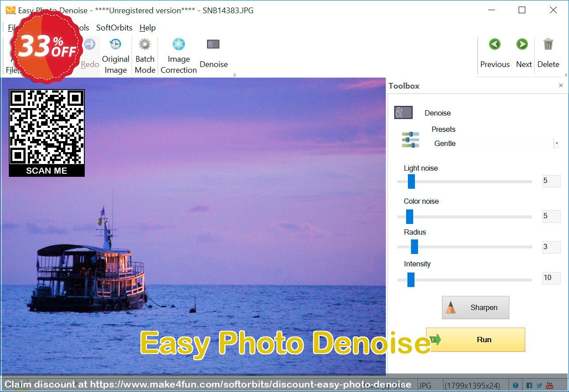Click the Facebook icon in status bar
Image resolution: width=569 pixels, height=392 pixels.
tap(529, 385)
